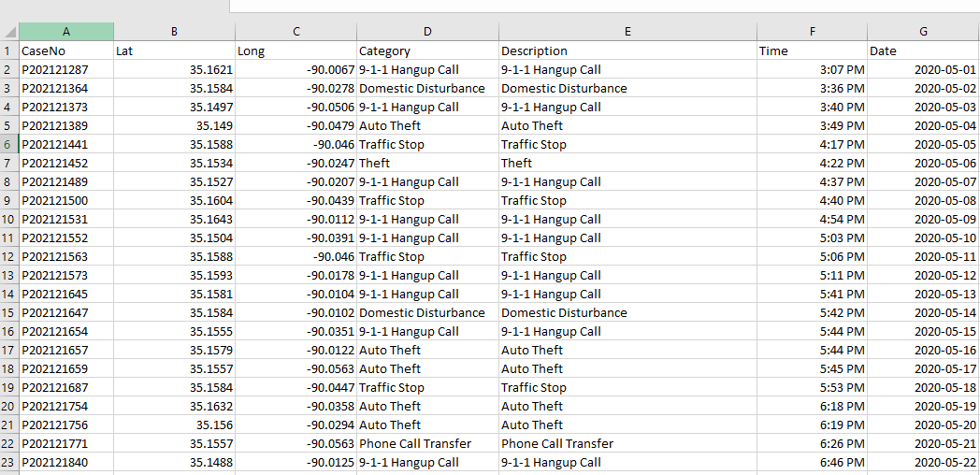Select the 4:22 PM time cell
This screenshot has width=980, height=475.
pos(812,164)
